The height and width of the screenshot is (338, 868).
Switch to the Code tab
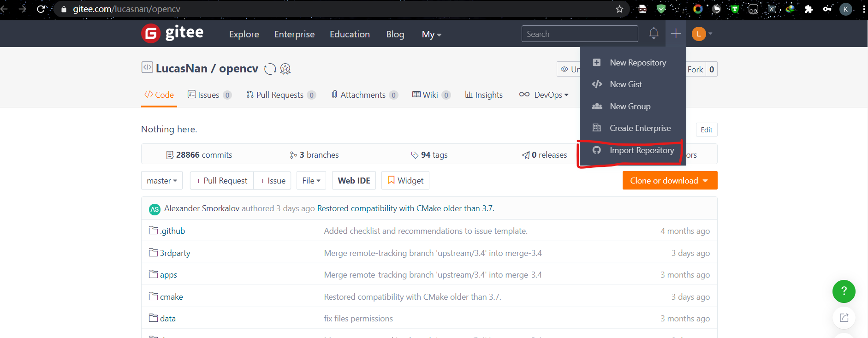point(159,95)
